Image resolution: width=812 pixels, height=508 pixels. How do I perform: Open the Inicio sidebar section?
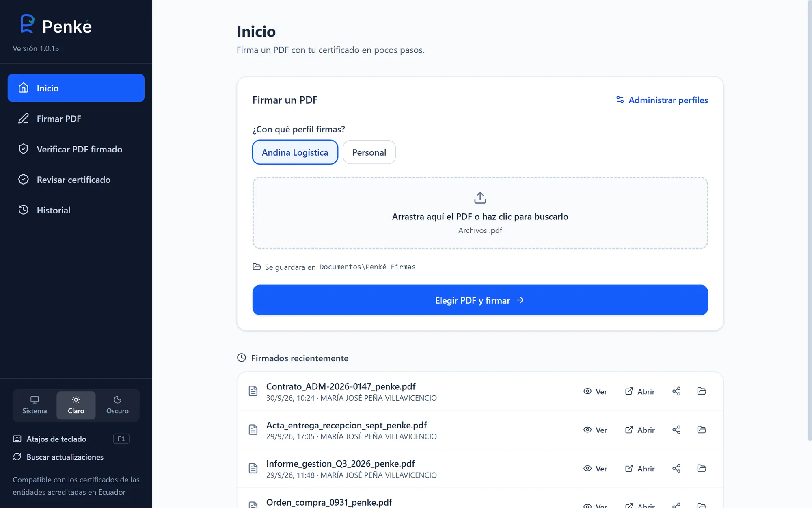pyautogui.click(x=76, y=88)
